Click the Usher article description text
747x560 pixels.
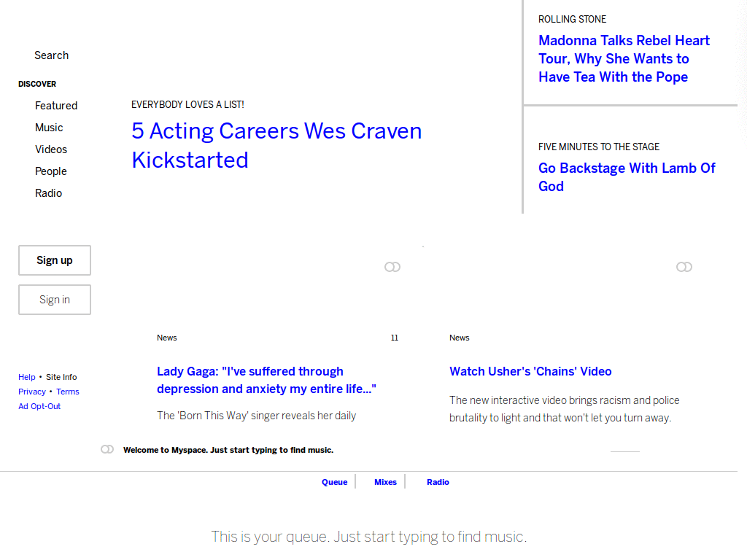565,409
